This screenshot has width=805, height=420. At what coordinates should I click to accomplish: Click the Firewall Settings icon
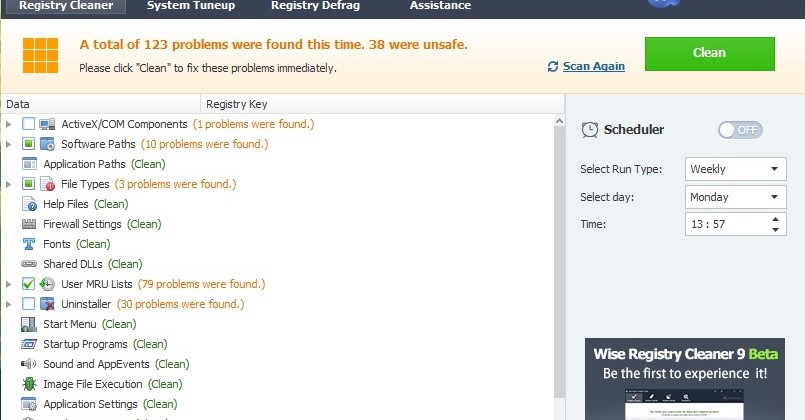29,224
